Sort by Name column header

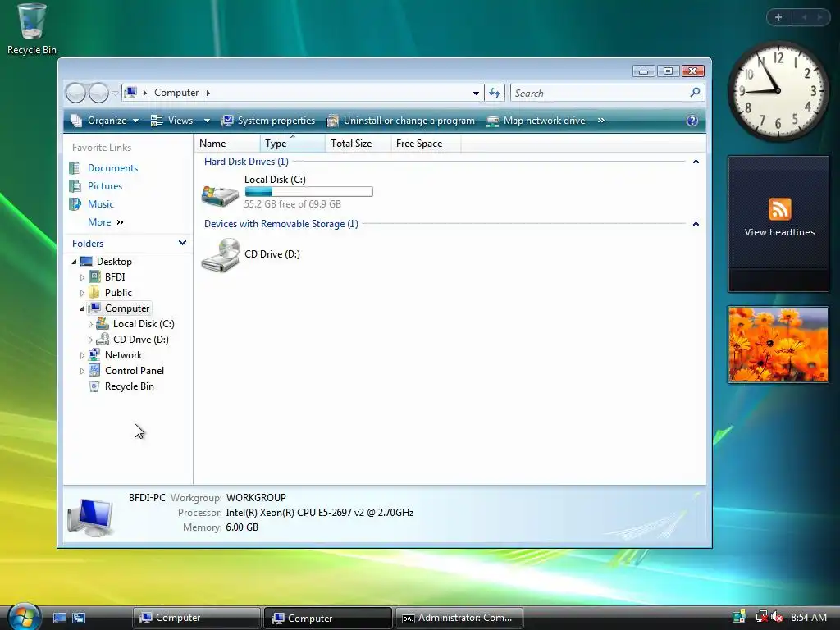(227, 143)
